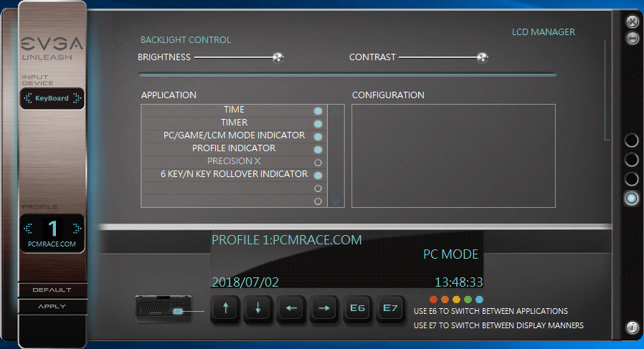Select the PROFILE INDICATOR row
Screen dimensions: 644x349
click(234, 149)
